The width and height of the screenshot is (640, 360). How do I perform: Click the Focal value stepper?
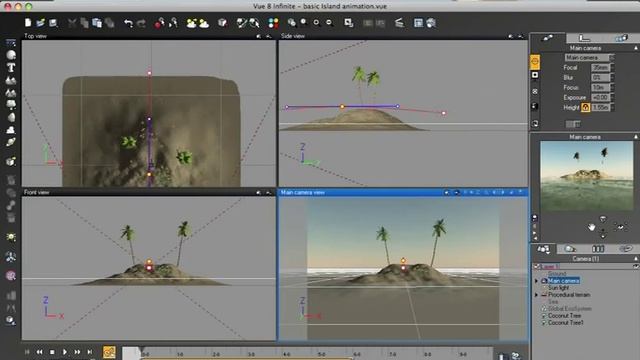612,67
